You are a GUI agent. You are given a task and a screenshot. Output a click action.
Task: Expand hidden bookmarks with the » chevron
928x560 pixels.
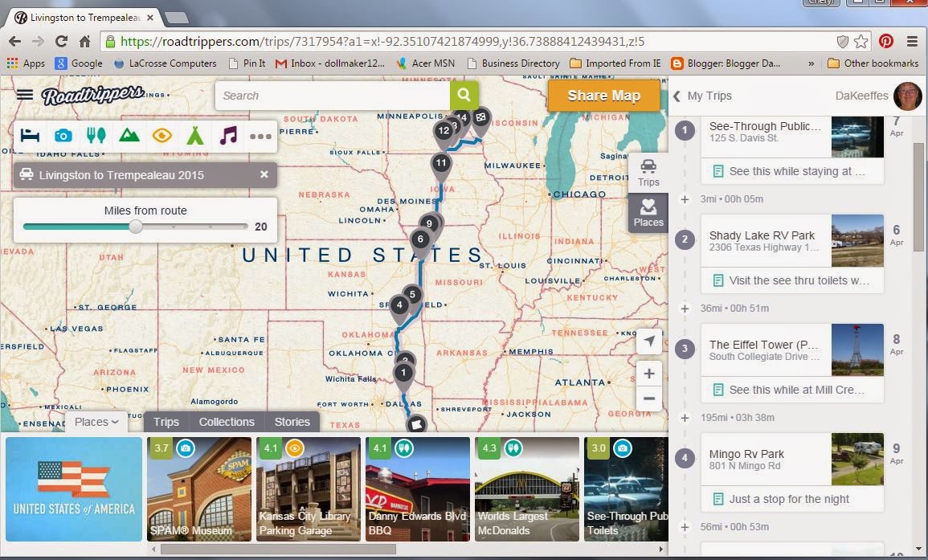(x=811, y=63)
